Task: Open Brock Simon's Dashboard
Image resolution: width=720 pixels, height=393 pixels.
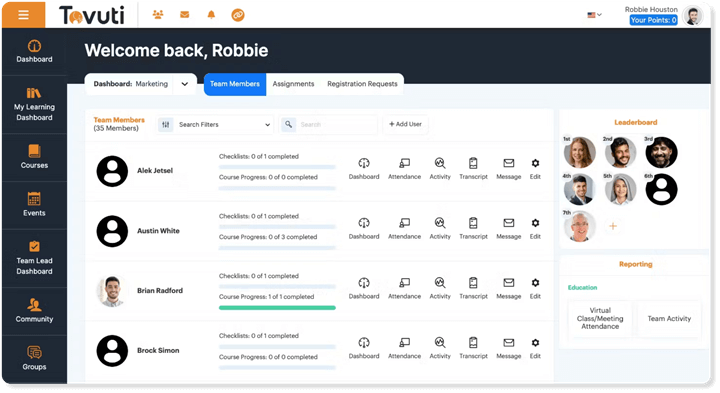Action: 364,348
